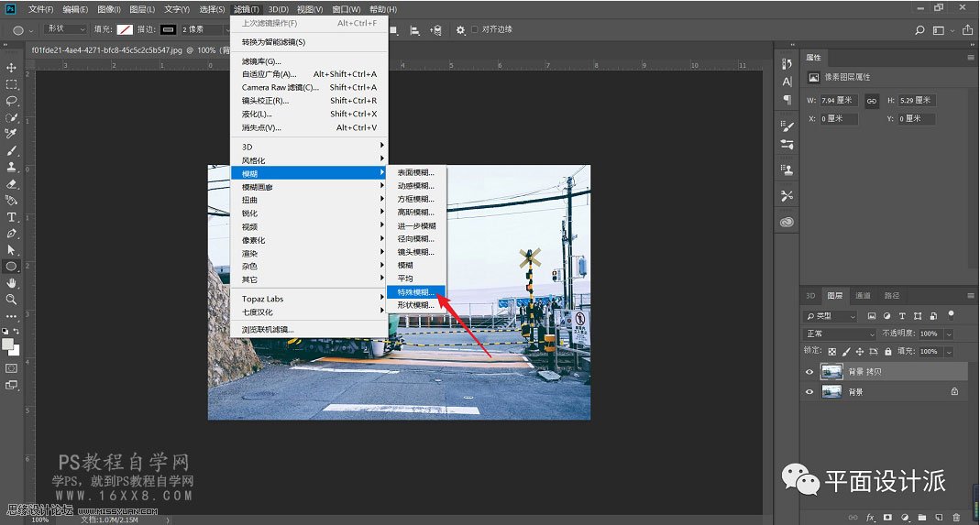Select the Path Selection tool
Image resolution: width=980 pixels, height=525 pixels.
(11, 250)
